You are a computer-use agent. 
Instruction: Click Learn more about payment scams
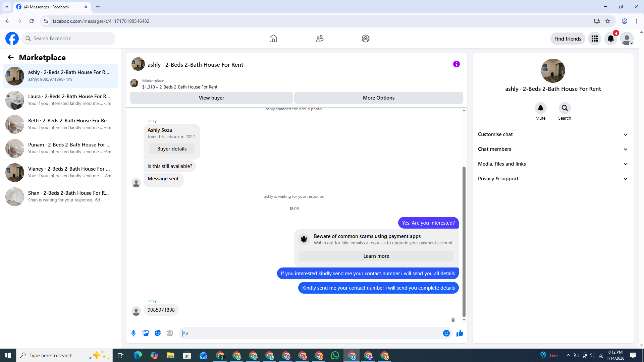coord(376,256)
